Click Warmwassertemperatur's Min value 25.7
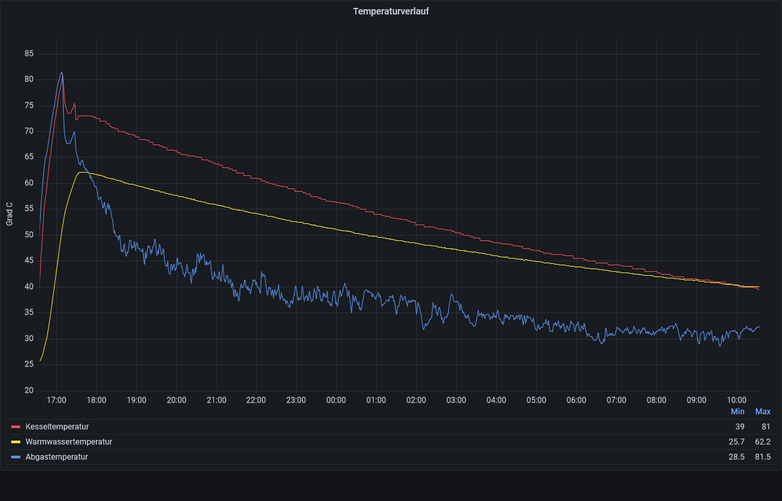 (x=737, y=442)
